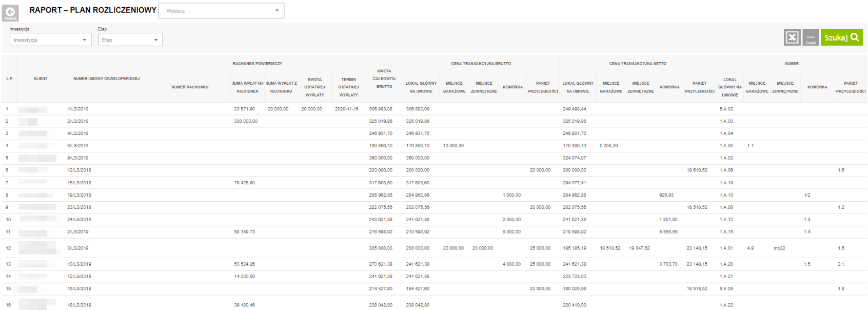Viewport: 868px width, 310px height.
Task: Run the search with the Szukaj button
Action: (842, 37)
